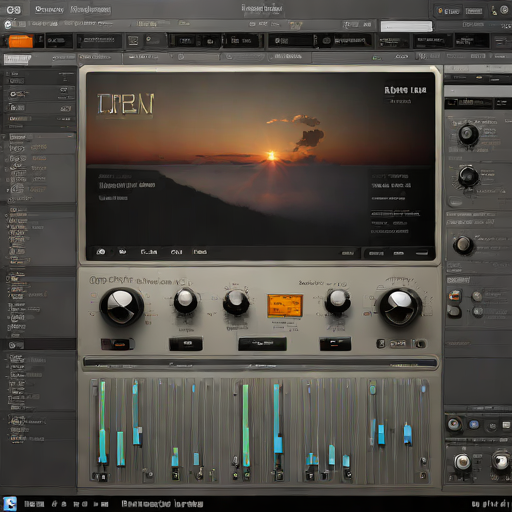Click the logo icon in the top-left corner
Viewport: 512px width, 512px height.
(x=14, y=10)
